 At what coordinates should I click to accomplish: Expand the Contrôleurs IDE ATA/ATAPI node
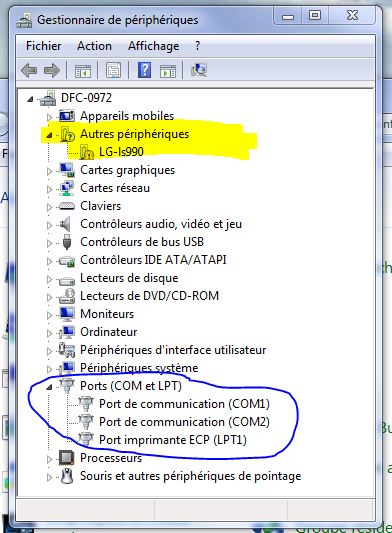point(50,261)
